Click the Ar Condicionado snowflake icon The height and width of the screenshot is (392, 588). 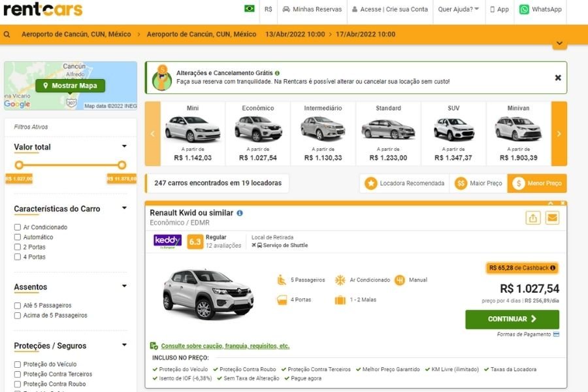point(340,280)
